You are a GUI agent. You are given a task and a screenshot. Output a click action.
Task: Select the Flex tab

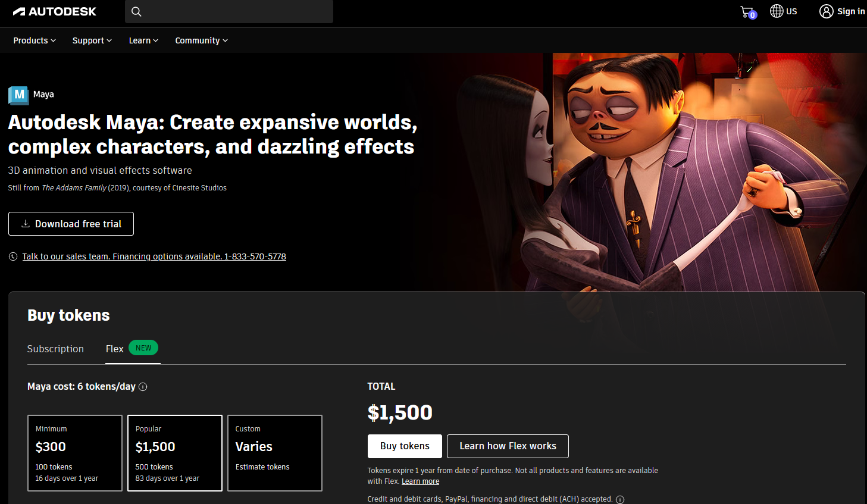tap(115, 349)
